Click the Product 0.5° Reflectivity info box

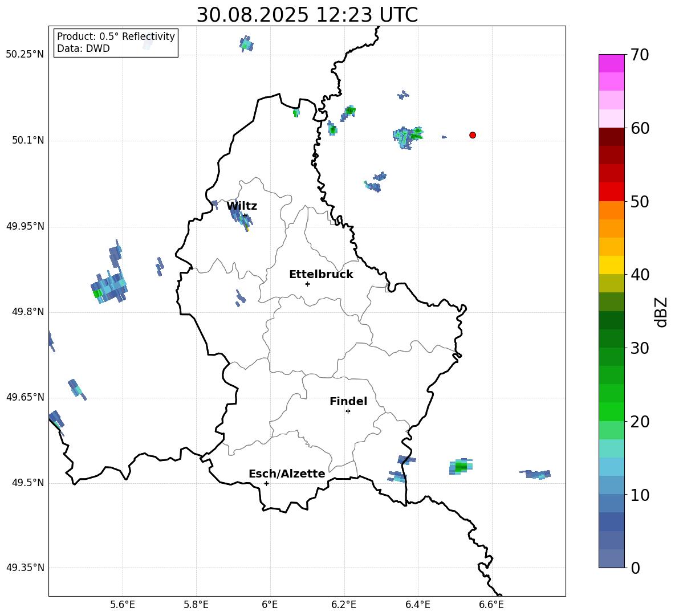pos(116,43)
